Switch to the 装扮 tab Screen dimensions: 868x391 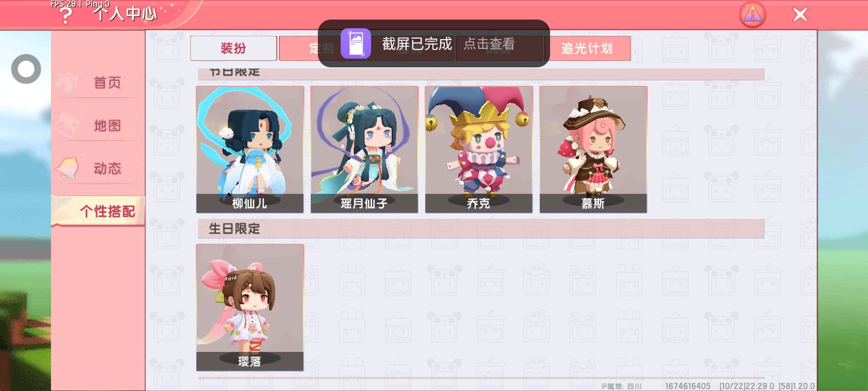point(233,48)
